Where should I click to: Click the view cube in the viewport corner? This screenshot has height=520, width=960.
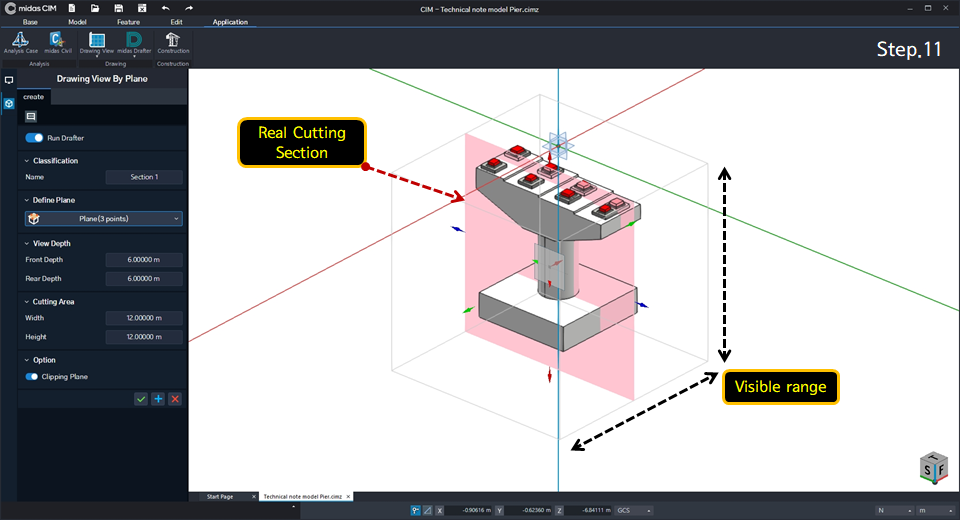pos(934,467)
